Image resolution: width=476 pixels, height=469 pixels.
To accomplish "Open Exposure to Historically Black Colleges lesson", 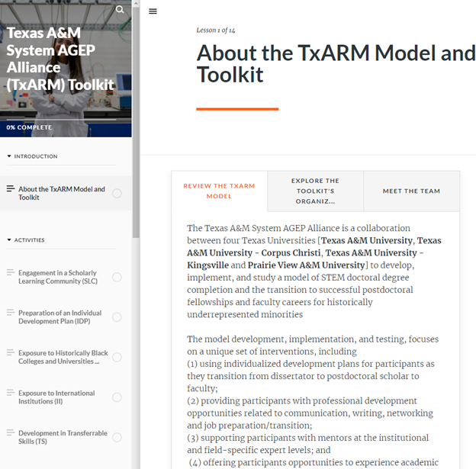I will [63, 358].
